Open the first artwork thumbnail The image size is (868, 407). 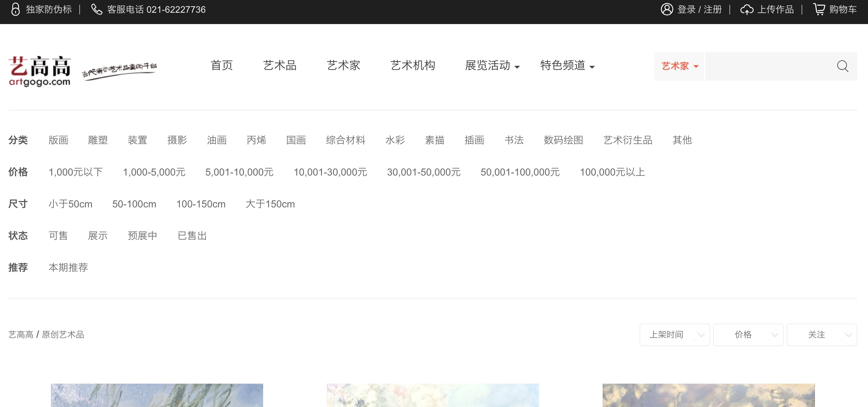point(157,395)
